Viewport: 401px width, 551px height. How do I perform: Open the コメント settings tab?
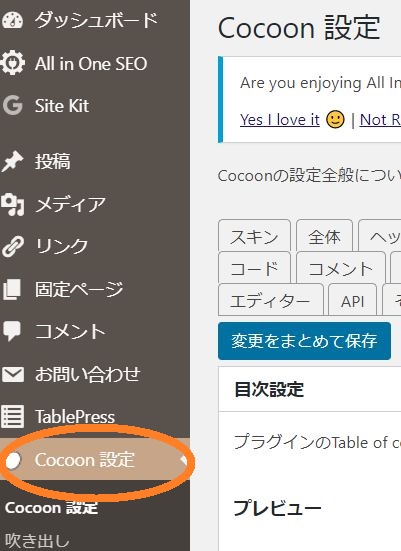[341, 268]
